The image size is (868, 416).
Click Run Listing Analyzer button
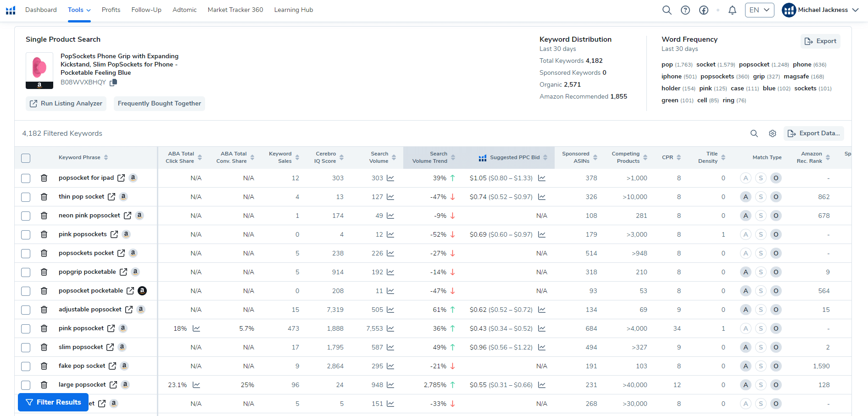tap(66, 104)
